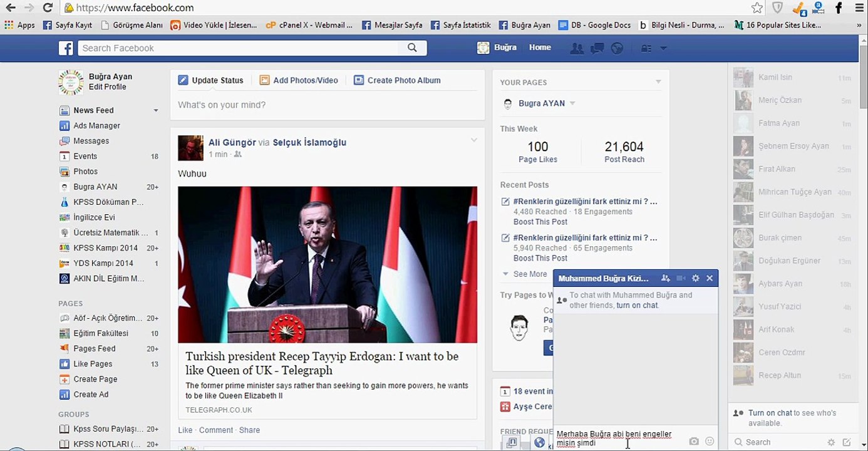Click add friends to chat icon
Screen dimensions: 868x451
(665, 278)
